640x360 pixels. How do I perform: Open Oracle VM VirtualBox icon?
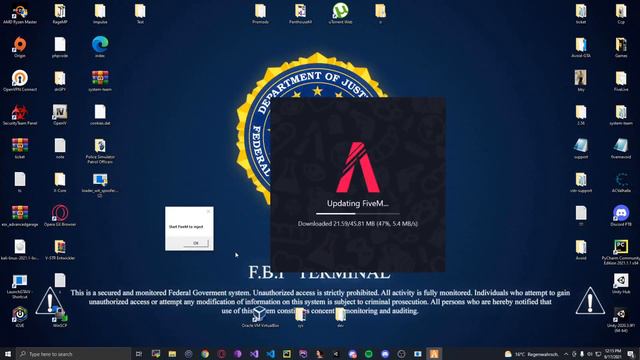(260, 317)
